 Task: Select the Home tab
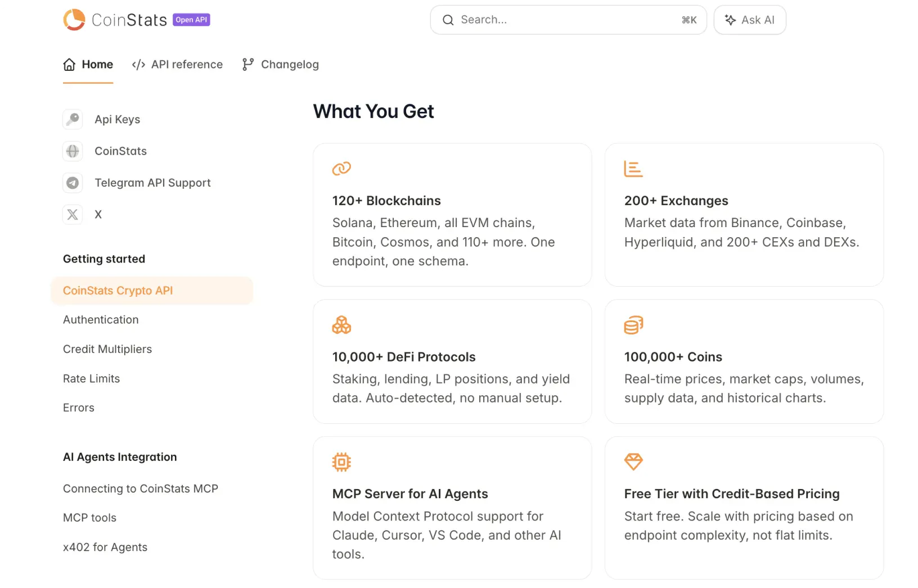[x=88, y=64]
